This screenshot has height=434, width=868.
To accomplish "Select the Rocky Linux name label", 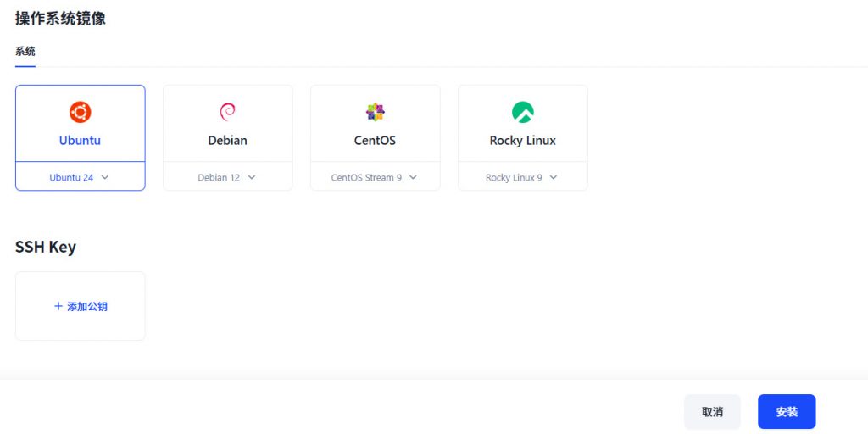I will click(522, 141).
